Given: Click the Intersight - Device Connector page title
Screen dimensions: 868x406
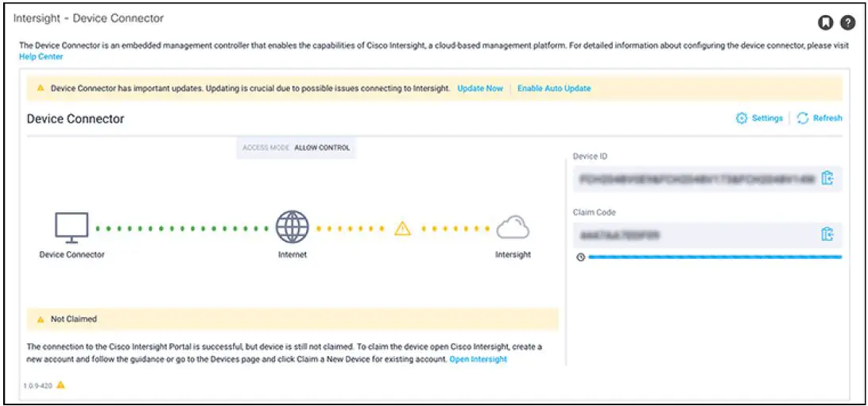Looking at the screenshot, I should (88, 18).
